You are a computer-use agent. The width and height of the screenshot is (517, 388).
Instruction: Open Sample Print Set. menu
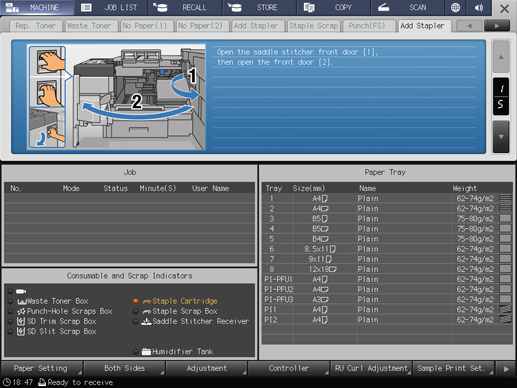pyautogui.click(x=453, y=368)
